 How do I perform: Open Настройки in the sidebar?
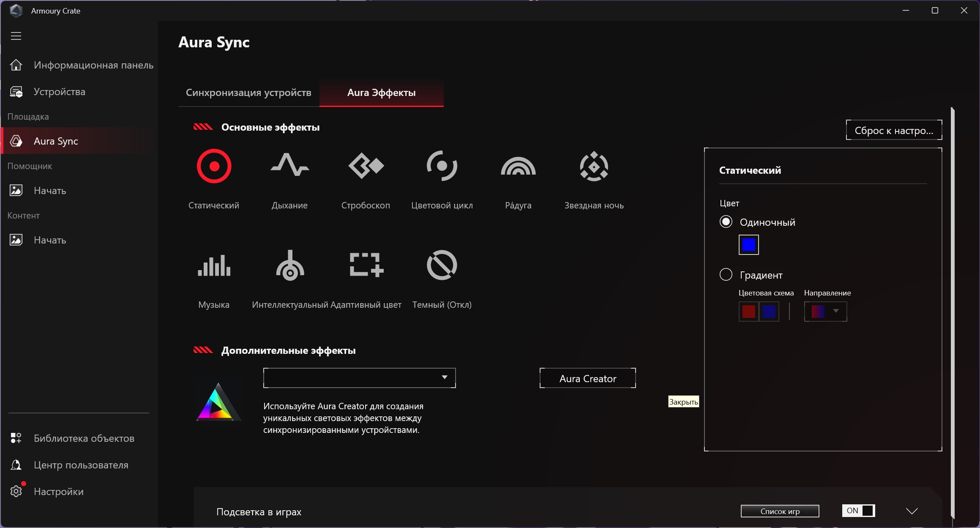tap(80, 492)
